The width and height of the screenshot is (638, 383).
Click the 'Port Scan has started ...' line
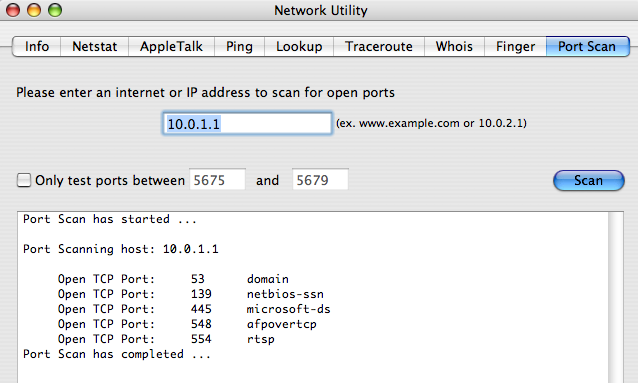tap(110, 219)
